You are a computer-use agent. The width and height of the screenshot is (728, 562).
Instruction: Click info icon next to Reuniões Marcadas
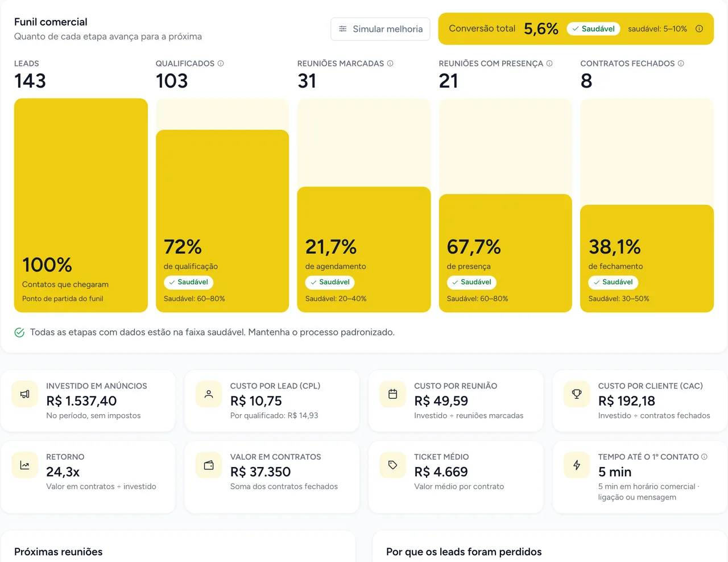[390, 64]
